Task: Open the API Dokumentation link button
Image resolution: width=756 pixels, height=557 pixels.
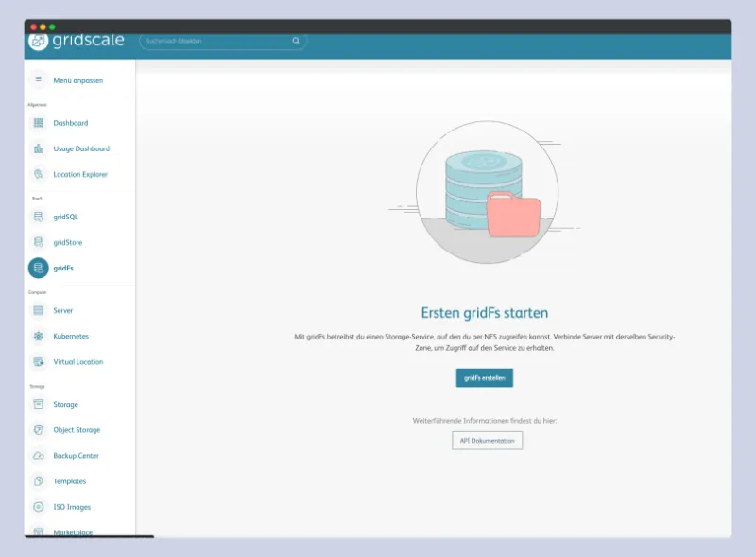Action: [487, 440]
